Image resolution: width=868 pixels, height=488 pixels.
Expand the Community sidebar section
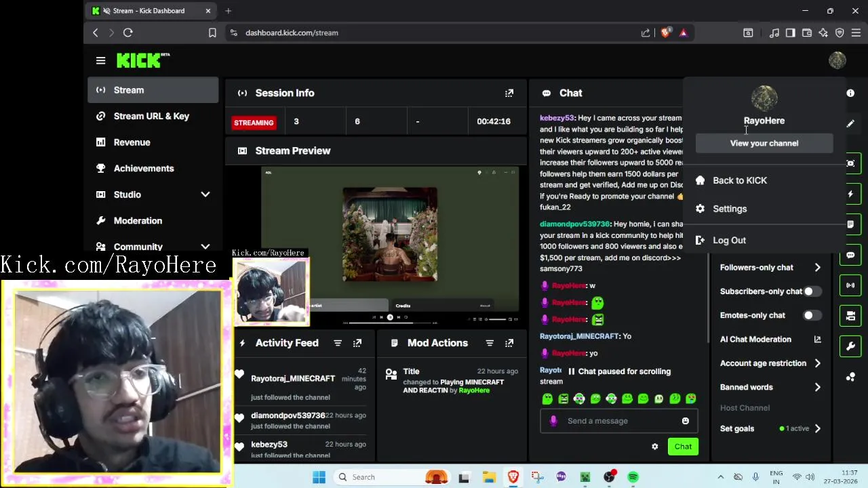(205, 247)
